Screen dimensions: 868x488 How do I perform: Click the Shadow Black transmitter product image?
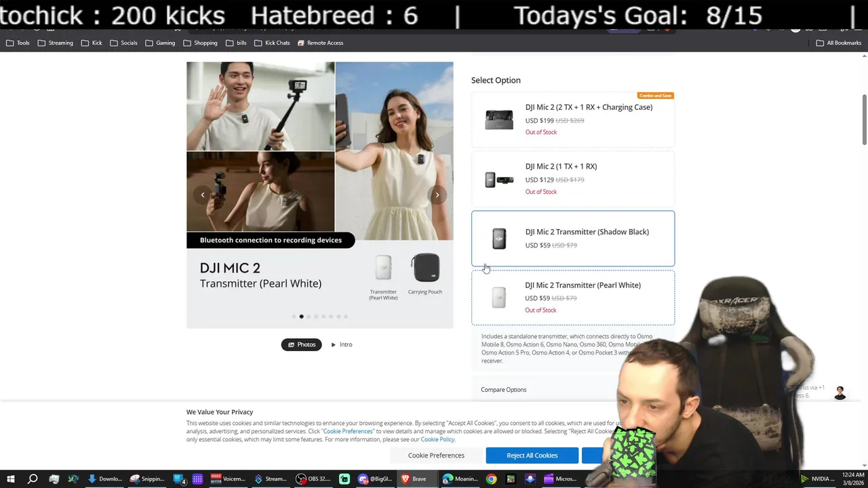coord(499,239)
